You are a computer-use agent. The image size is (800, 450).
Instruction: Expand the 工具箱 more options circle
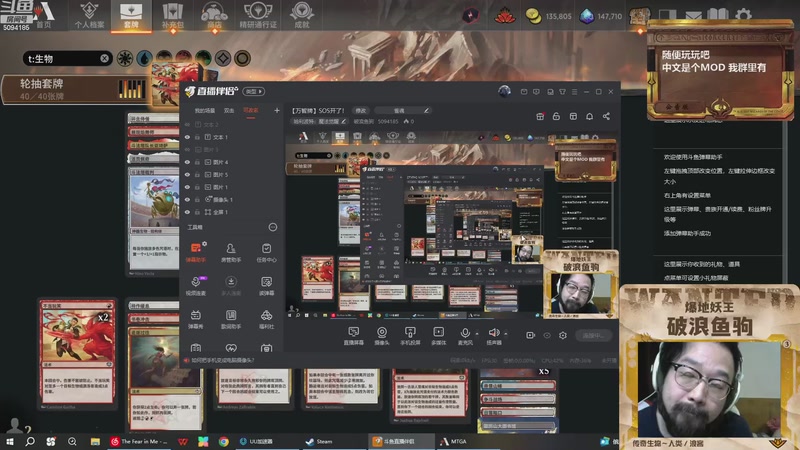pyautogui.click(x=272, y=227)
